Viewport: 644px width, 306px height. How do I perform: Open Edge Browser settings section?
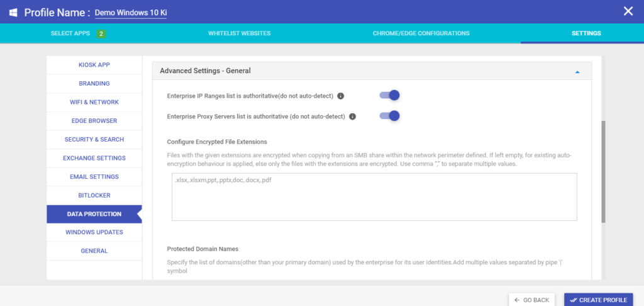[x=94, y=121]
